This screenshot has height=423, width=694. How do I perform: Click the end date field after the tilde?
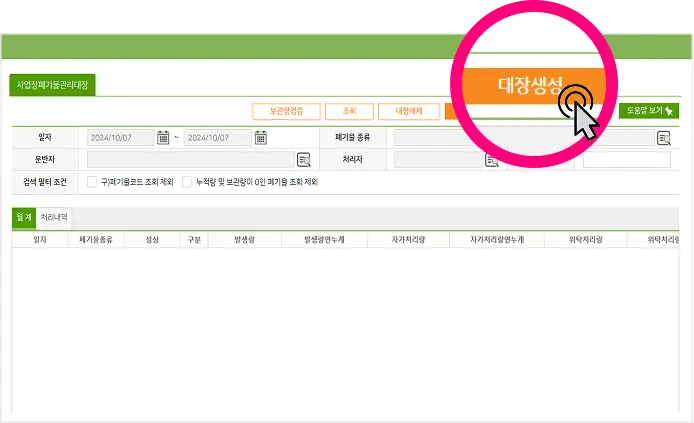[x=218, y=138]
